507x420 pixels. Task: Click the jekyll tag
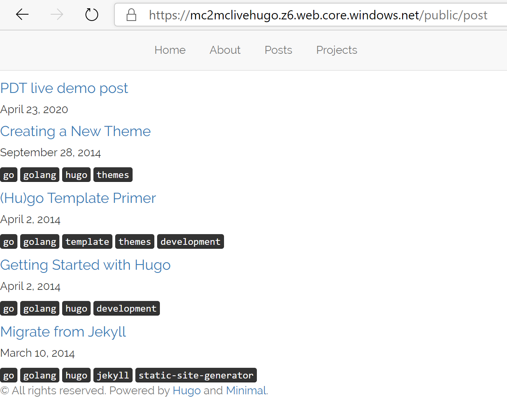pyautogui.click(x=113, y=375)
